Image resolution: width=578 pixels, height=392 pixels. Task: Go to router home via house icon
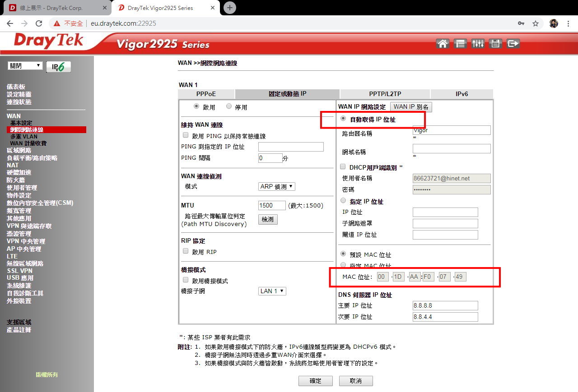click(x=443, y=44)
